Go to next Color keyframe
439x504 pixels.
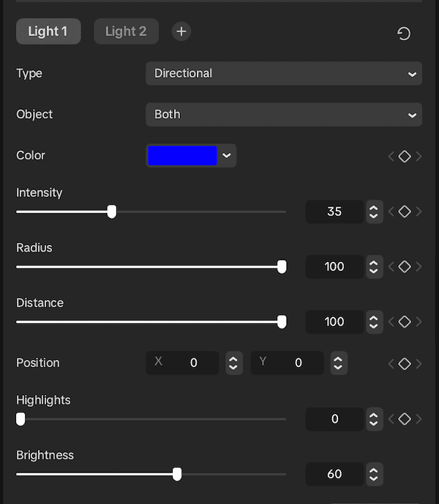point(419,157)
